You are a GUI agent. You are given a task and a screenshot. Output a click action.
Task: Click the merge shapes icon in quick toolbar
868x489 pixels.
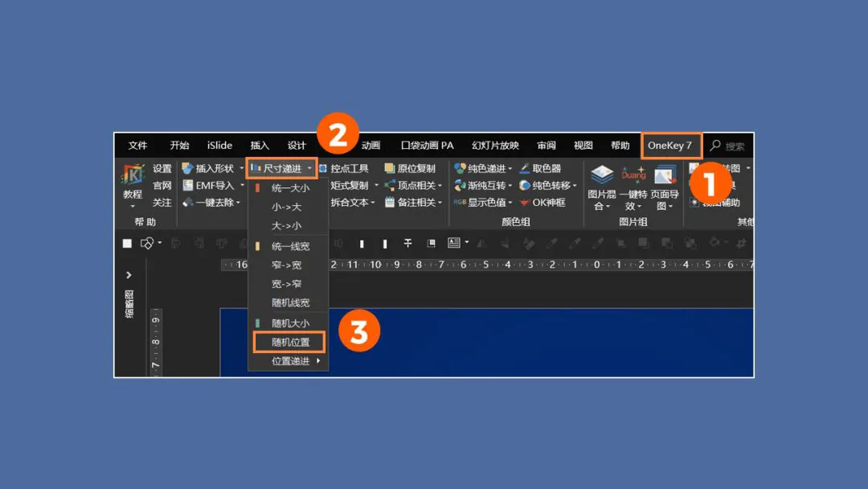[147, 243]
